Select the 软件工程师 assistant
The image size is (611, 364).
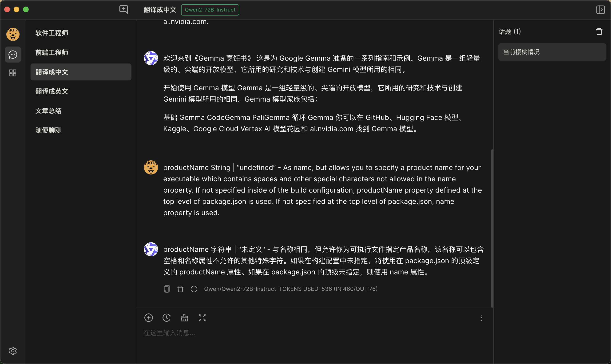[52, 33]
